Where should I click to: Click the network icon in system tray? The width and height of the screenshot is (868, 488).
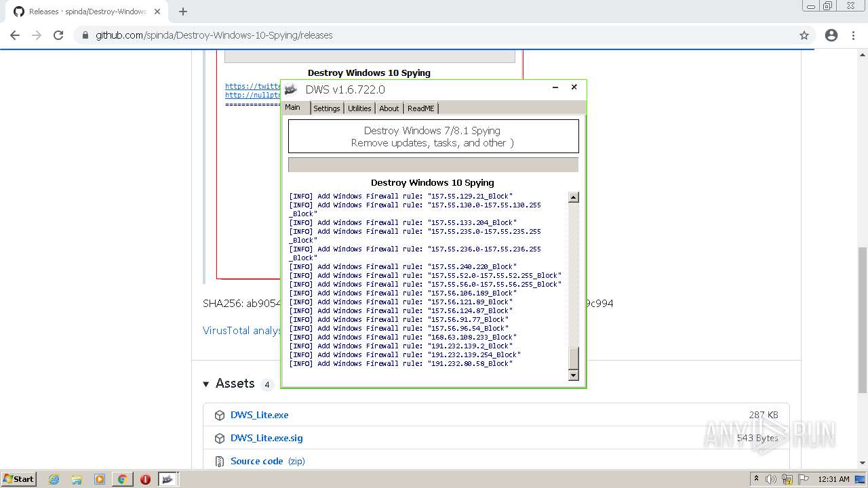coord(787,479)
